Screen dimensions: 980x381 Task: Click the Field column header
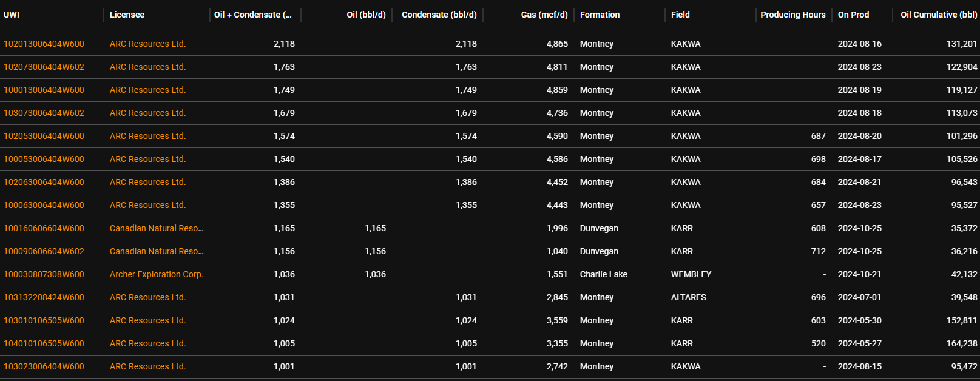(x=680, y=15)
